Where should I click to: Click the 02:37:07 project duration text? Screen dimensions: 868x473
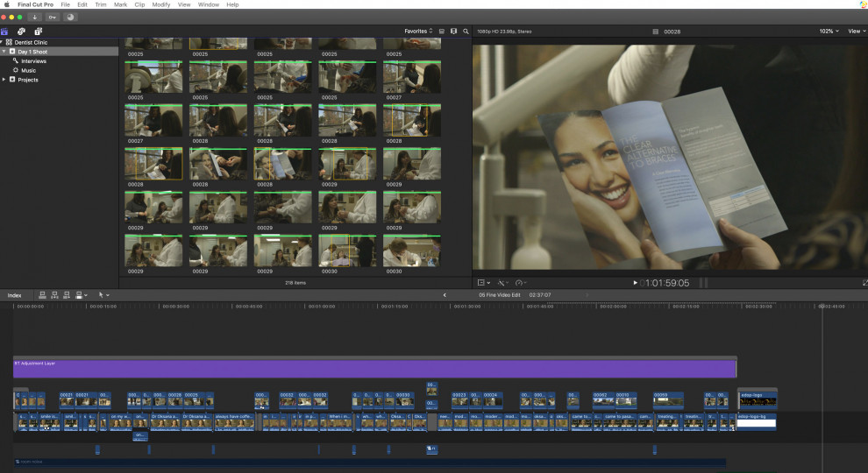[x=540, y=295]
